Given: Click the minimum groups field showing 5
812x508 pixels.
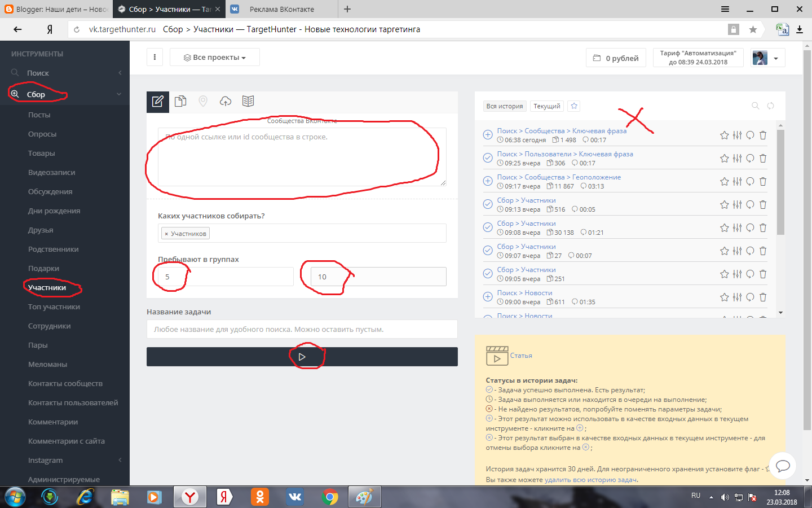Looking at the screenshot, I should pos(226,277).
